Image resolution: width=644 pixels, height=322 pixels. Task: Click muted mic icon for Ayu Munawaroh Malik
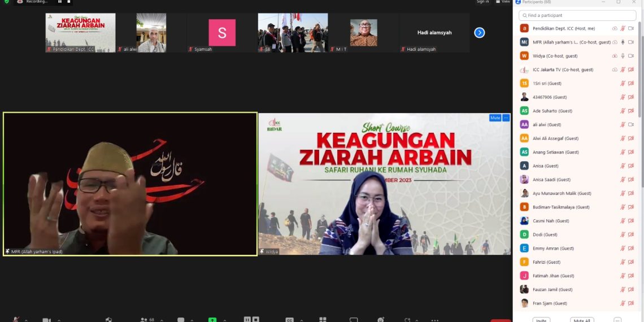tap(623, 193)
